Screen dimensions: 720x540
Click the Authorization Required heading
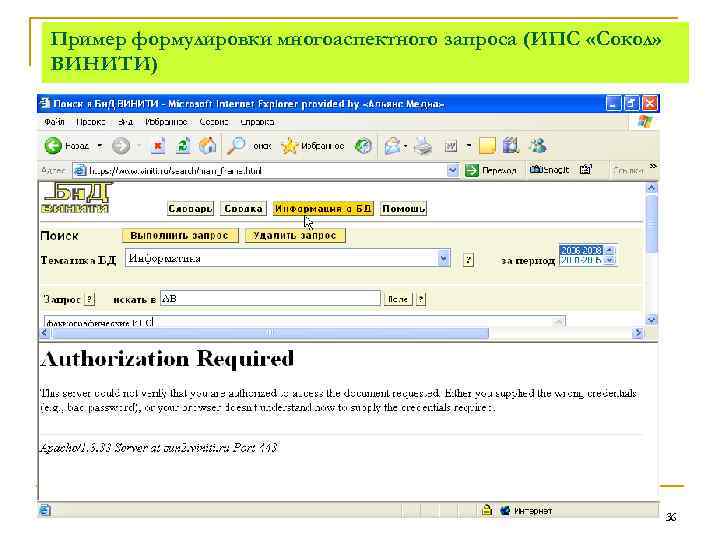click(x=167, y=359)
